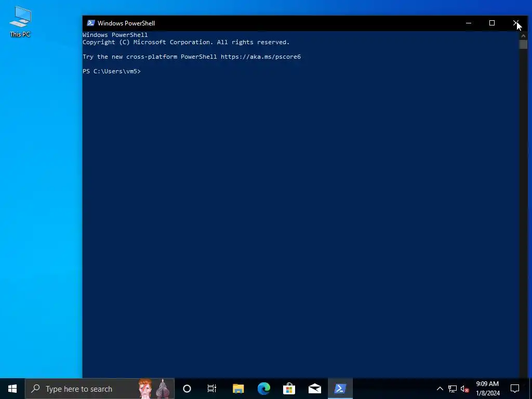The width and height of the screenshot is (532, 399).
Task: Expand the hidden system tray icons
Action: (440, 389)
